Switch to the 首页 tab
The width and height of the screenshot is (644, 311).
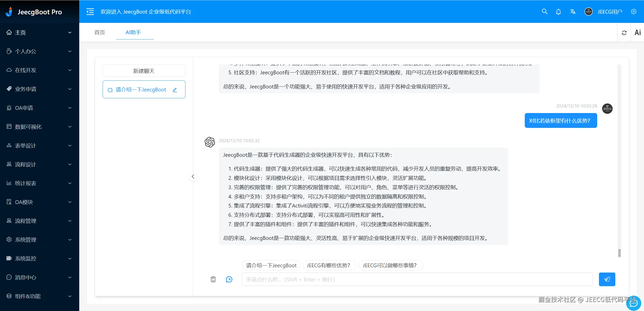[100, 32]
